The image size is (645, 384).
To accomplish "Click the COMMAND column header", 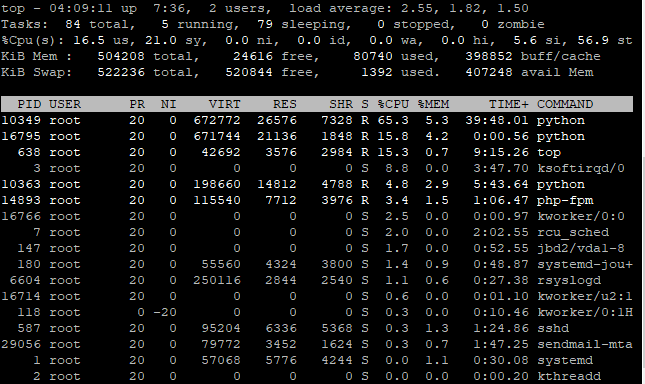I will tap(565, 104).
